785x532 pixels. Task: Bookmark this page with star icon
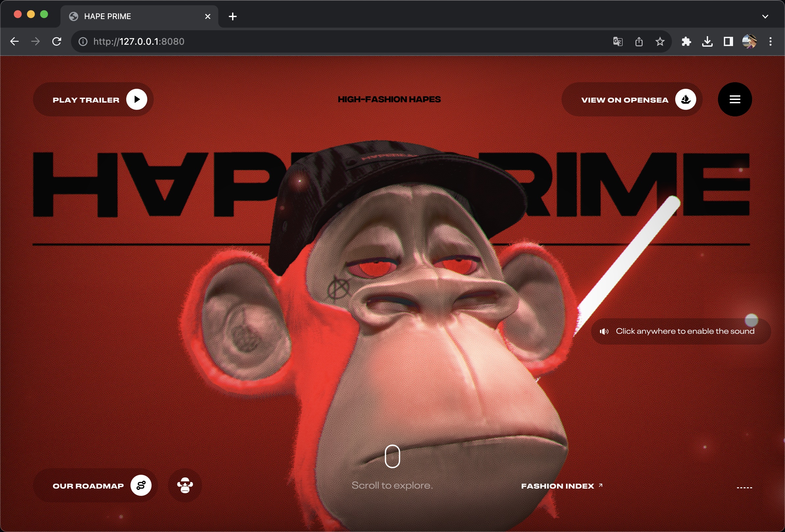660,41
